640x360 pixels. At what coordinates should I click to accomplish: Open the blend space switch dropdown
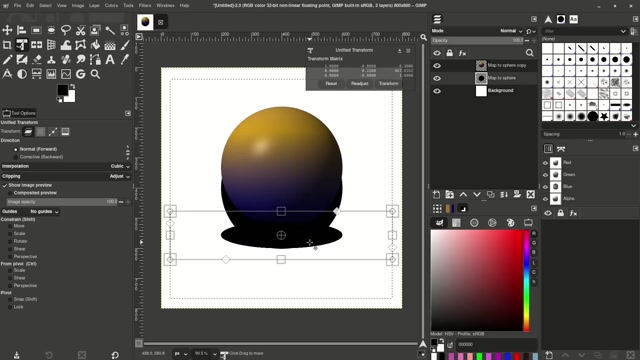pos(531,31)
